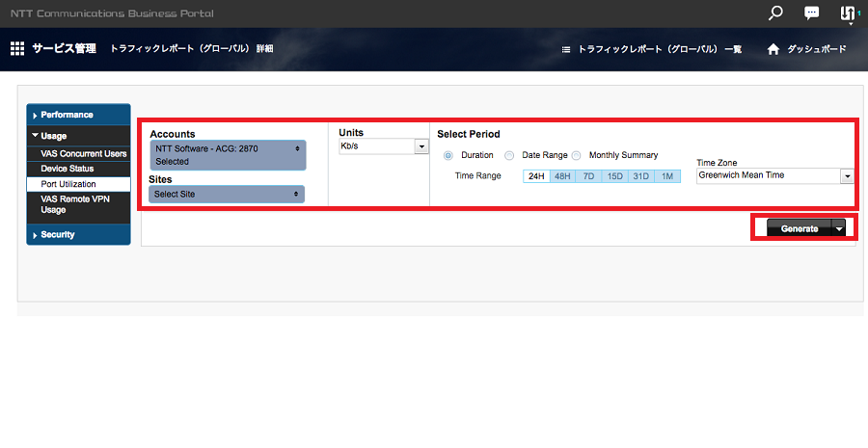
Task: Expand the Security sidebar section
Action: click(x=78, y=234)
